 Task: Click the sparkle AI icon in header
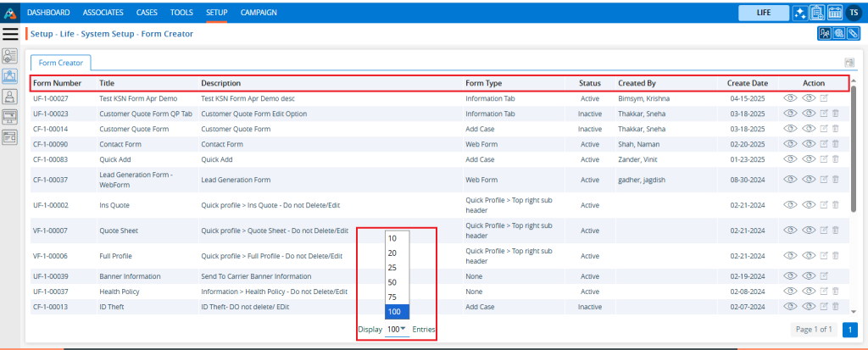coord(799,13)
